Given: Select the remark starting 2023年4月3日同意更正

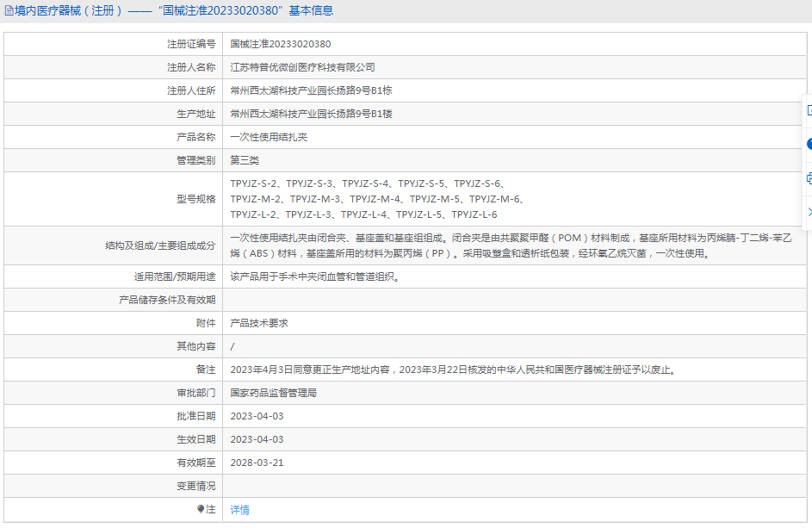Looking at the screenshot, I should coord(453,370).
